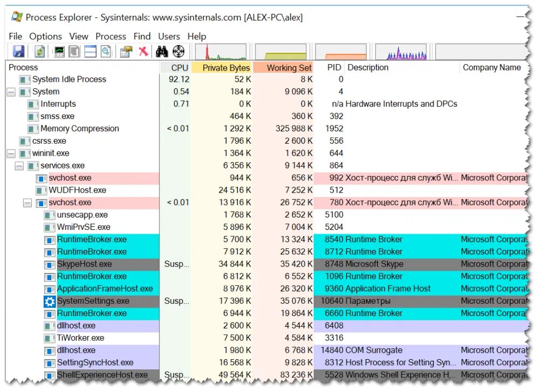Open the Process menu
The width and height of the screenshot is (539, 392).
click(110, 37)
